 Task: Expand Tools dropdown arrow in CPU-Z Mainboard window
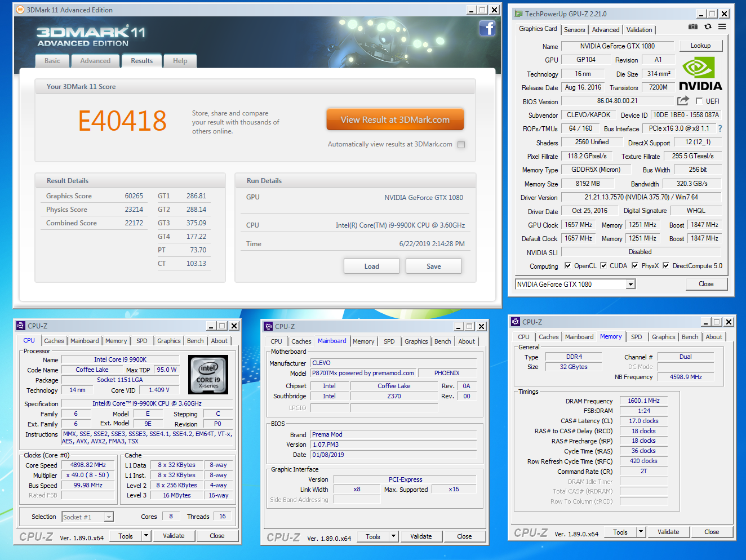[x=394, y=536]
